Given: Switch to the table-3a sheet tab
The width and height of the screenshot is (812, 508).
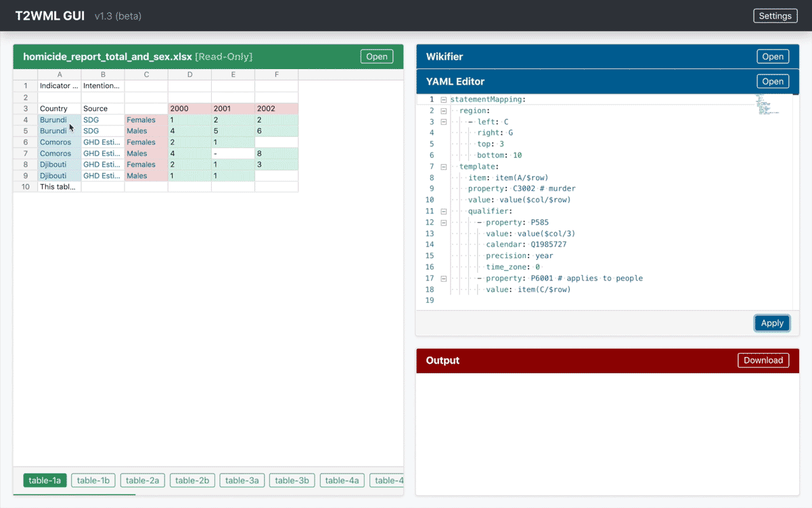Looking at the screenshot, I should [x=242, y=480].
